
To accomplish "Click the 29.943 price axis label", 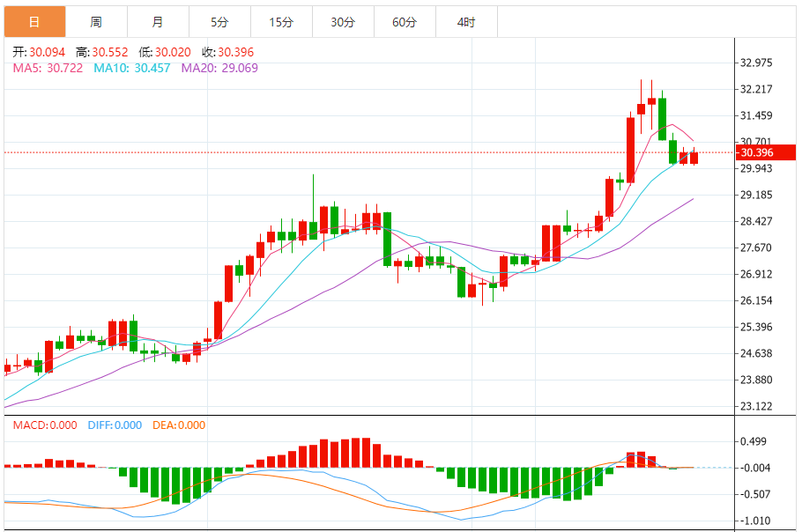I will pyautogui.click(x=756, y=168).
